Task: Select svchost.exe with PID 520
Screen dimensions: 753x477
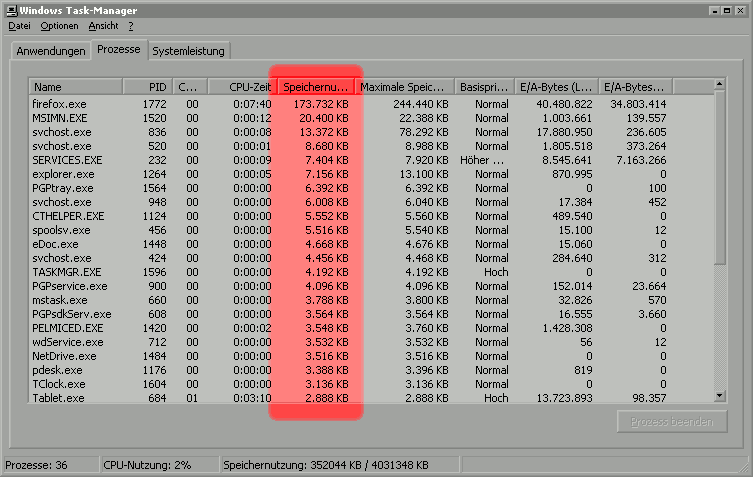Action: 371,146
